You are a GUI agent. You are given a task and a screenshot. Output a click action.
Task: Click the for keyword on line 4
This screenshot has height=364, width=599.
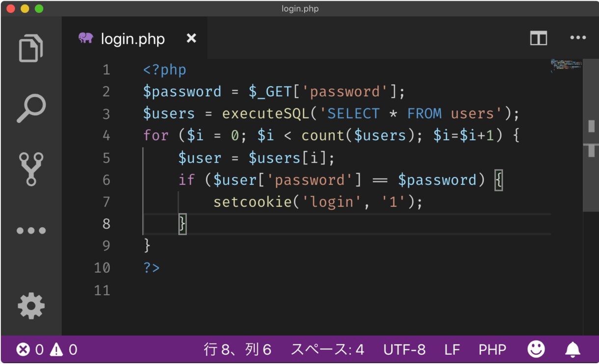coord(156,135)
